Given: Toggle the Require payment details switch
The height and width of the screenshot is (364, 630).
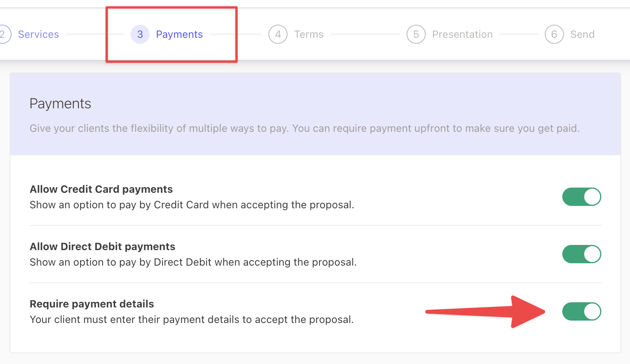Looking at the screenshot, I should click(581, 311).
